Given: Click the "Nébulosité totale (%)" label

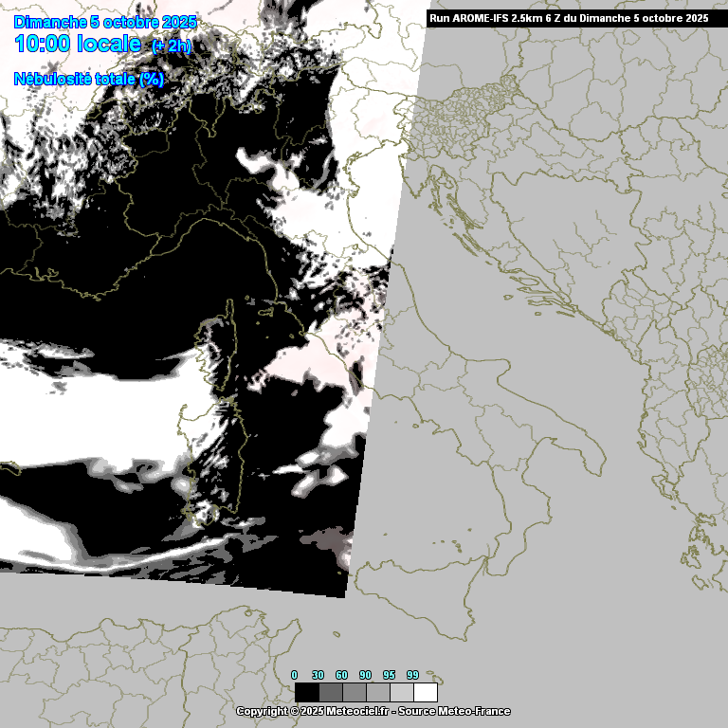Looking at the screenshot, I should [x=89, y=79].
